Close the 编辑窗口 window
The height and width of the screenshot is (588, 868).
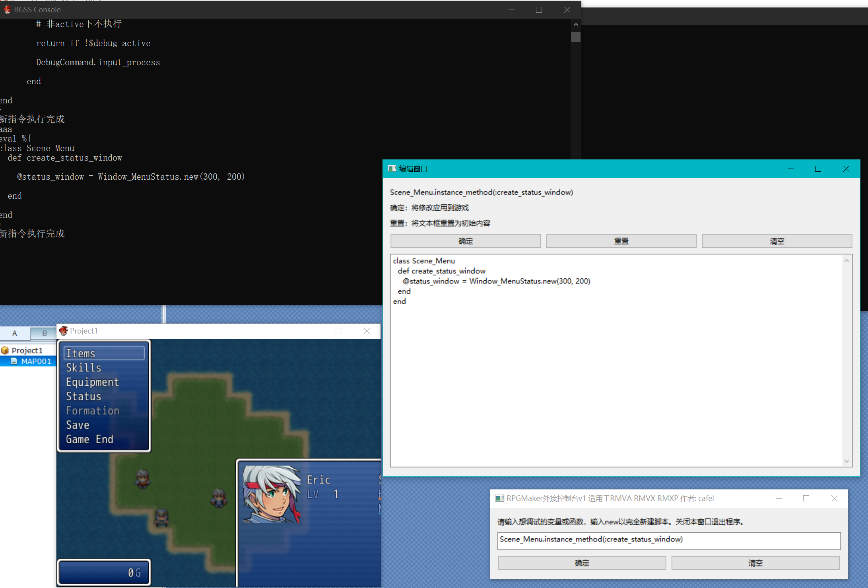[846, 169]
